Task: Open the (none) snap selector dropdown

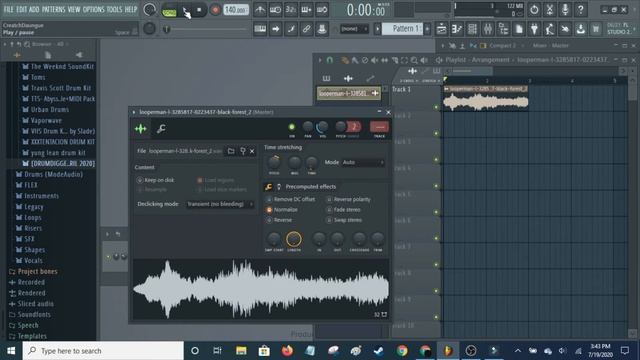Action: [353, 29]
